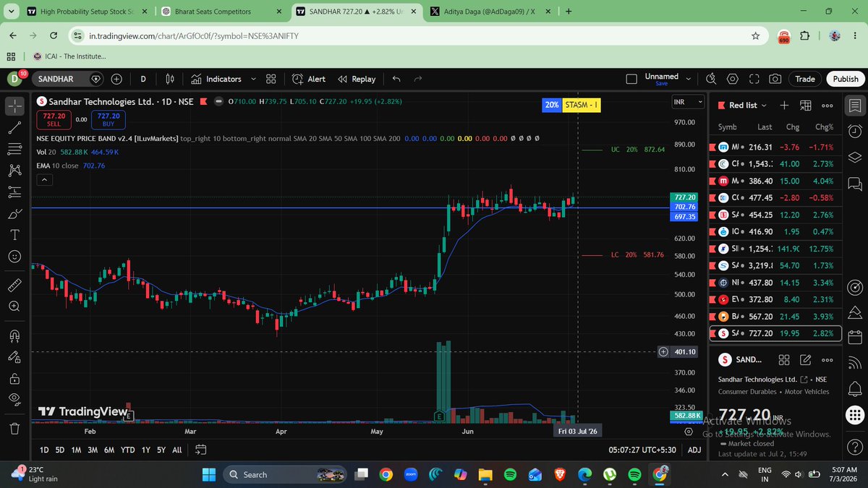Image resolution: width=868 pixels, height=488 pixels.
Task: Add a symbol to the Red list watchlist
Action: pyautogui.click(x=784, y=105)
